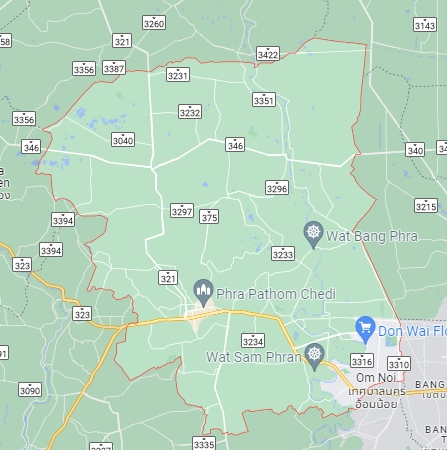Click the route 3232 road shield
Screen dimensions: 447x450
(x=190, y=112)
